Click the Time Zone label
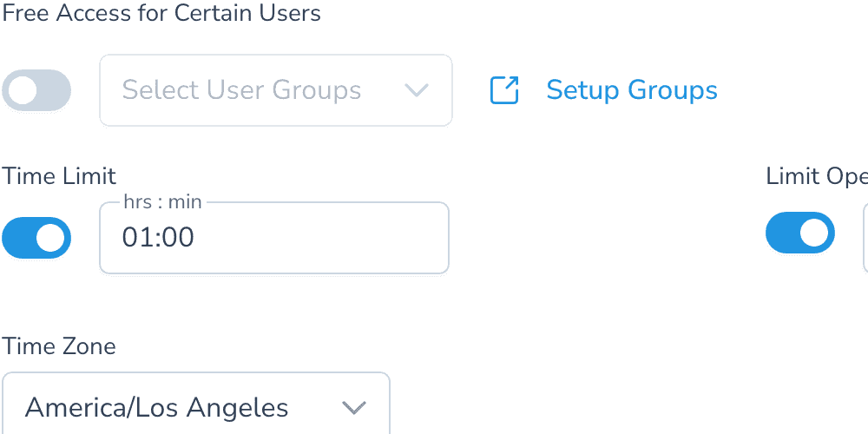868x434 pixels. click(59, 346)
